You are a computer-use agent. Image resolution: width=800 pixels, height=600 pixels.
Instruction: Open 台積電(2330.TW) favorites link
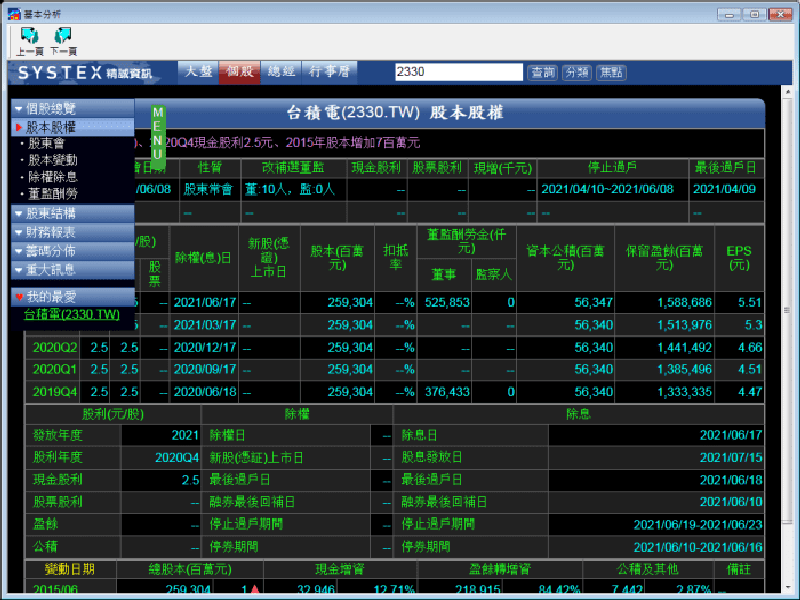(71, 315)
